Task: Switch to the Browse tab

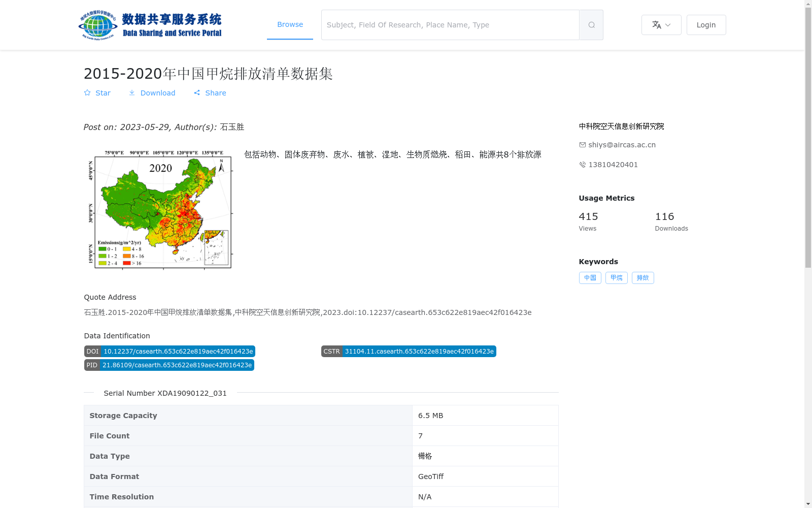Action: (290, 24)
